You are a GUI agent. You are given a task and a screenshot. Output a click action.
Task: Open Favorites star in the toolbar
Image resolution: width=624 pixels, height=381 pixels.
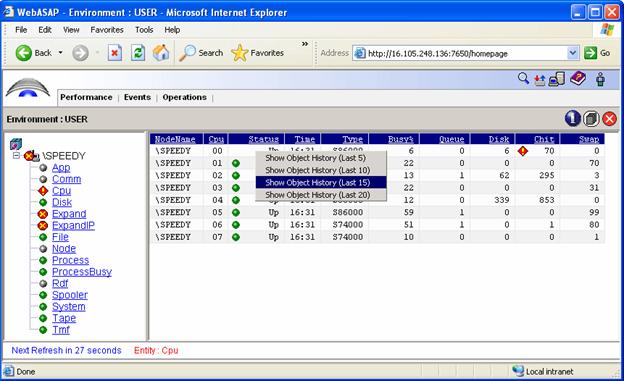pyautogui.click(x=257, y=53)
